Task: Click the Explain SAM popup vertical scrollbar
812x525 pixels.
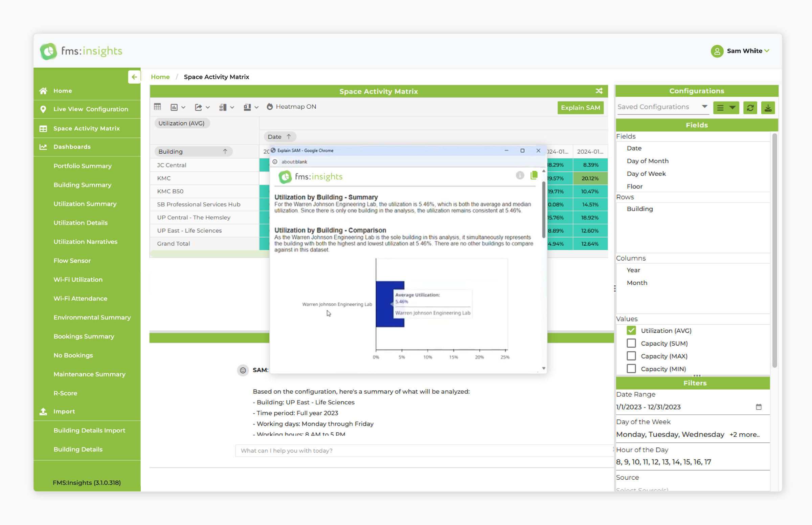Action: pyautogui.click(x=543, y=210)
